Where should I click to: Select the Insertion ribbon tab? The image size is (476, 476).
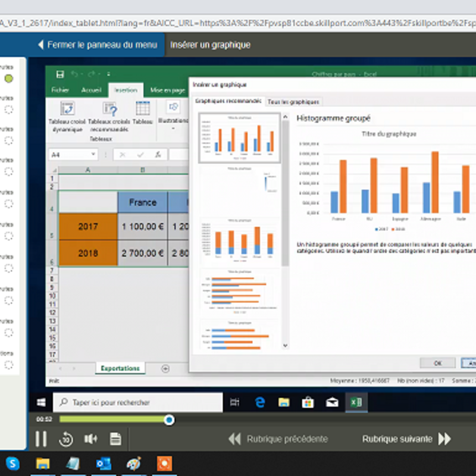[126, 90]
